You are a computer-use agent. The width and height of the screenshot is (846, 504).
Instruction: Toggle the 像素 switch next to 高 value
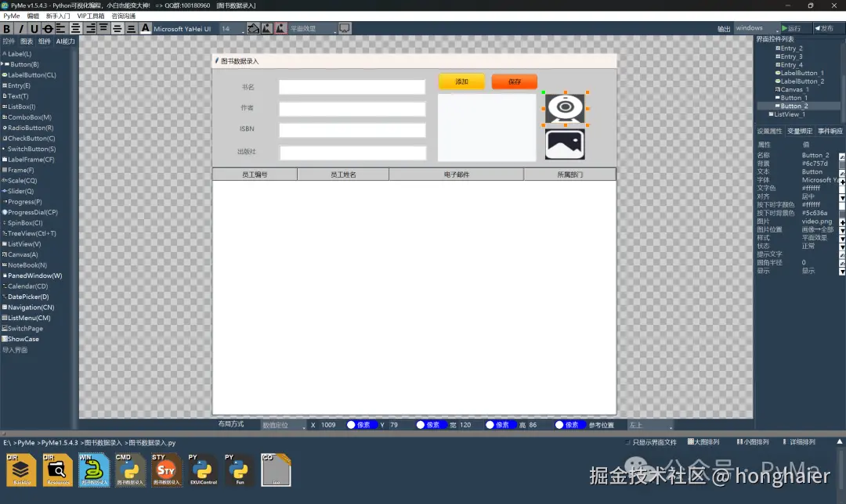pyautogui.click(x=569, y=425)
